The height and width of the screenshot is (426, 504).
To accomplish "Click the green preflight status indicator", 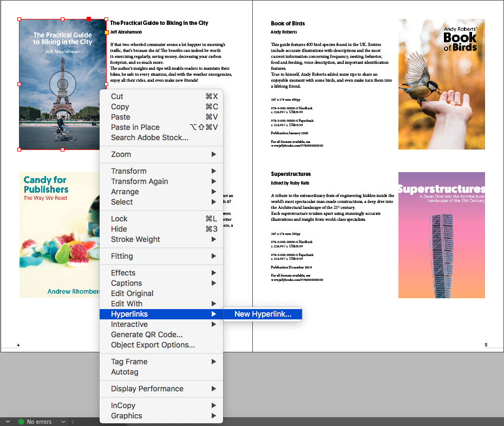I will coord(21,422).
